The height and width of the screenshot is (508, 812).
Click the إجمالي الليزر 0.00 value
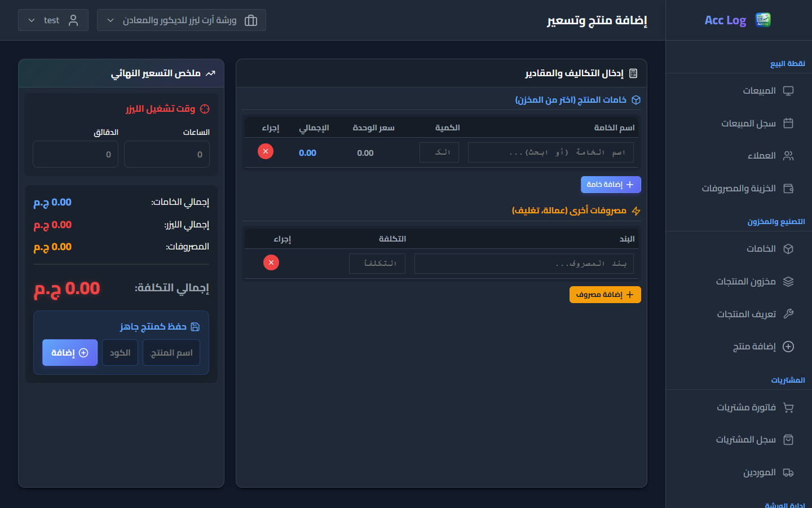click(x=52, y=225)
